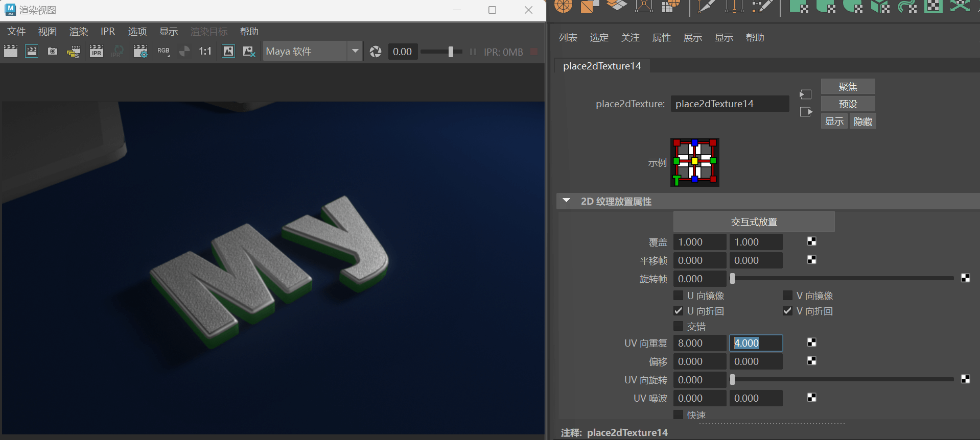Toggle the 交错 checkbox
This screenshot has height=440, width=980.
click(679, 326)
